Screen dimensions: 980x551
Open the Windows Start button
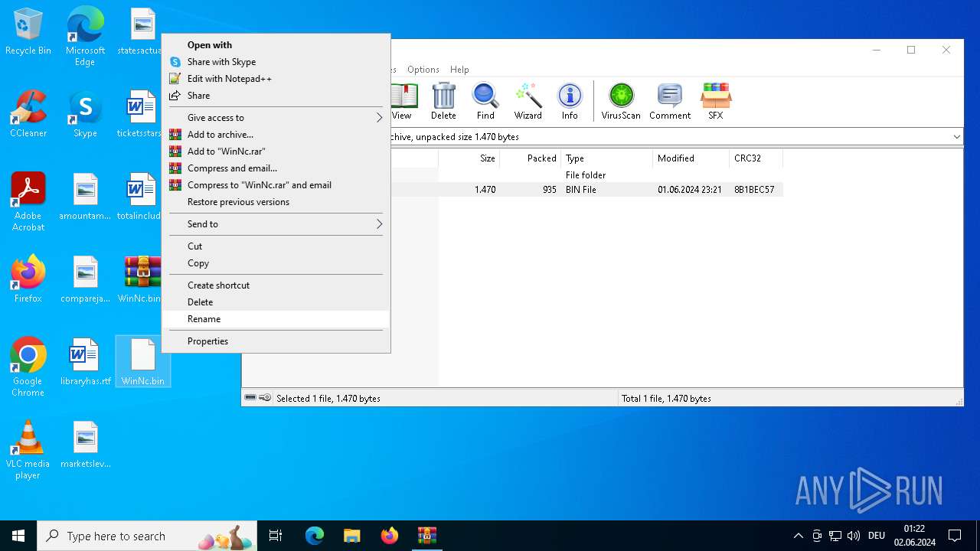18,536
